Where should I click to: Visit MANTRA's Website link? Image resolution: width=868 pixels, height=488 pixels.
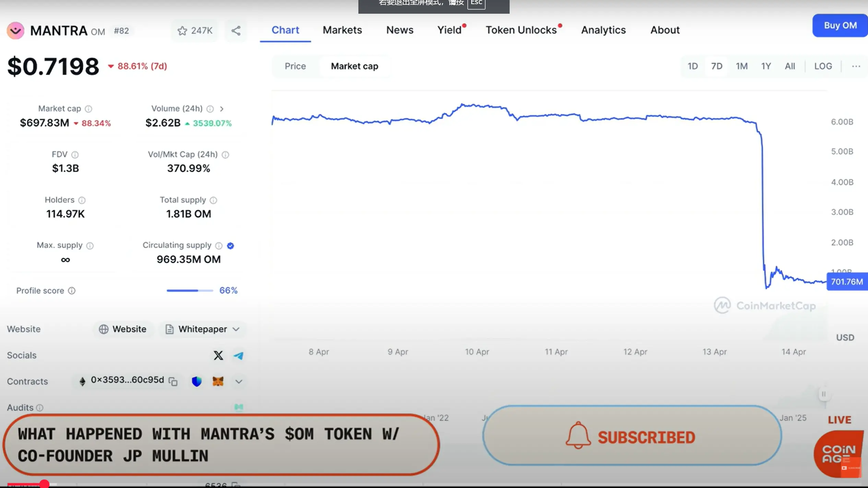click(123, 329)
